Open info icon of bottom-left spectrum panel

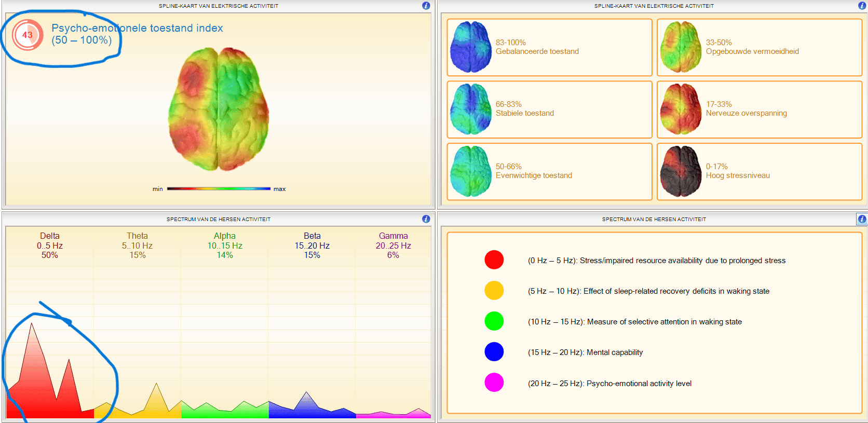pyautogui.click(x=426, y=219)
